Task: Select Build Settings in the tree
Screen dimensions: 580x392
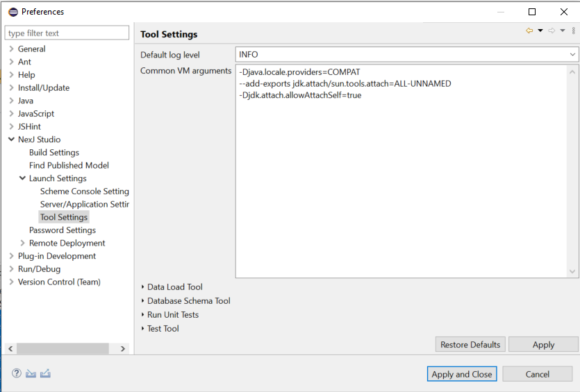Action: tap(53, 153)
